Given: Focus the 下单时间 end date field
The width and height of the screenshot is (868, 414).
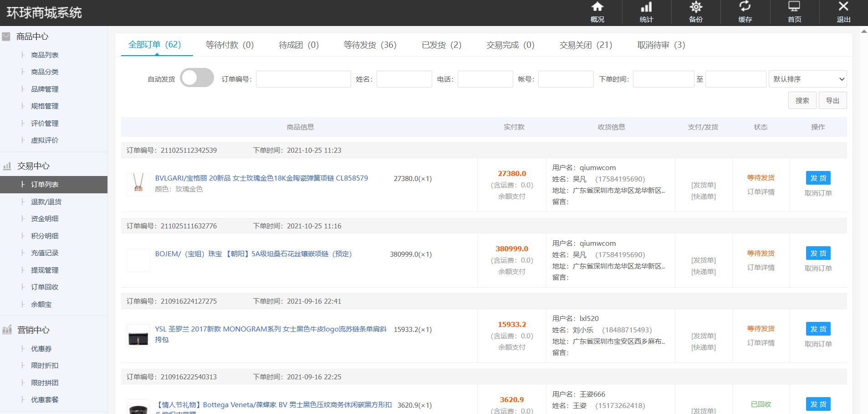Looking at the screenshot, I should [x=736, y=79].
